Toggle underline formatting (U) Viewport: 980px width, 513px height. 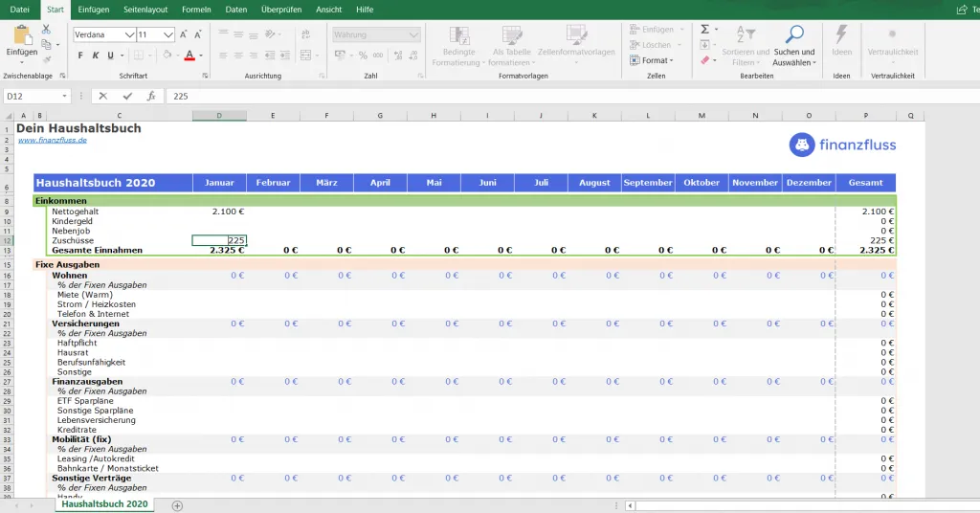tap(111, 56)
